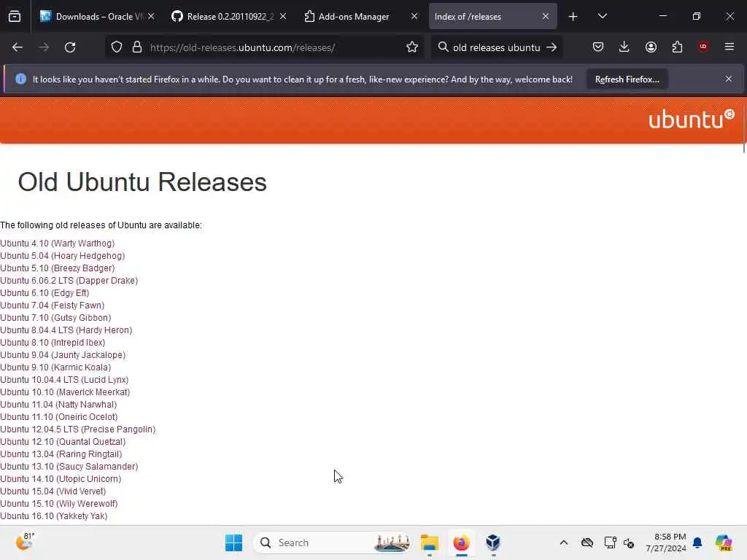Open Ubuntu 6.06.2 LTS (Dapper Drake) link

[x=69, y=281]
